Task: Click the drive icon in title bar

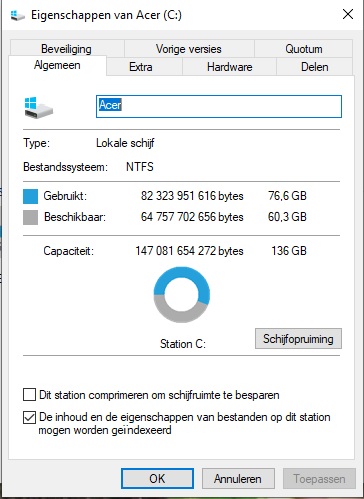Action: (x=17, y=15)
